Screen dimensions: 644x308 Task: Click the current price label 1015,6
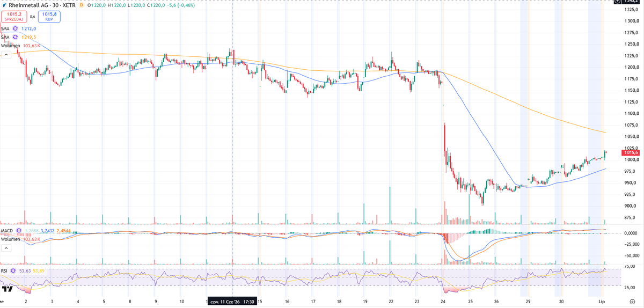tap(631, 153)
